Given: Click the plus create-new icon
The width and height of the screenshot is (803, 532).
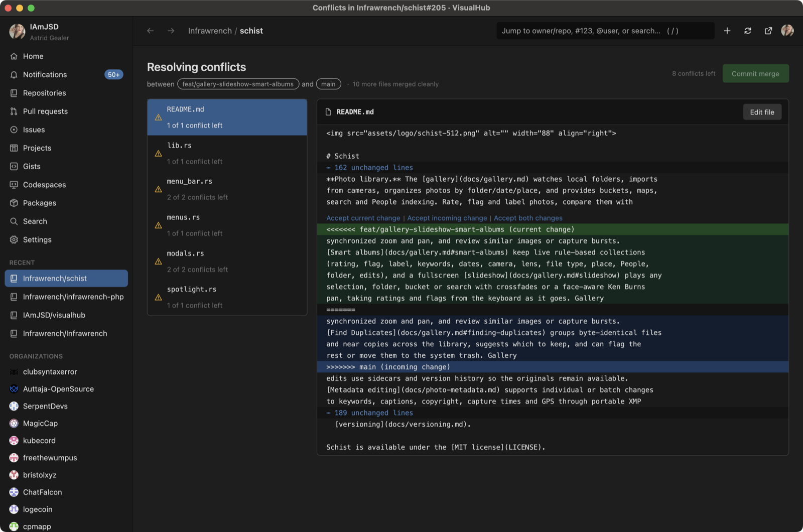Looking at the screenshot, I should coord(727,31).
